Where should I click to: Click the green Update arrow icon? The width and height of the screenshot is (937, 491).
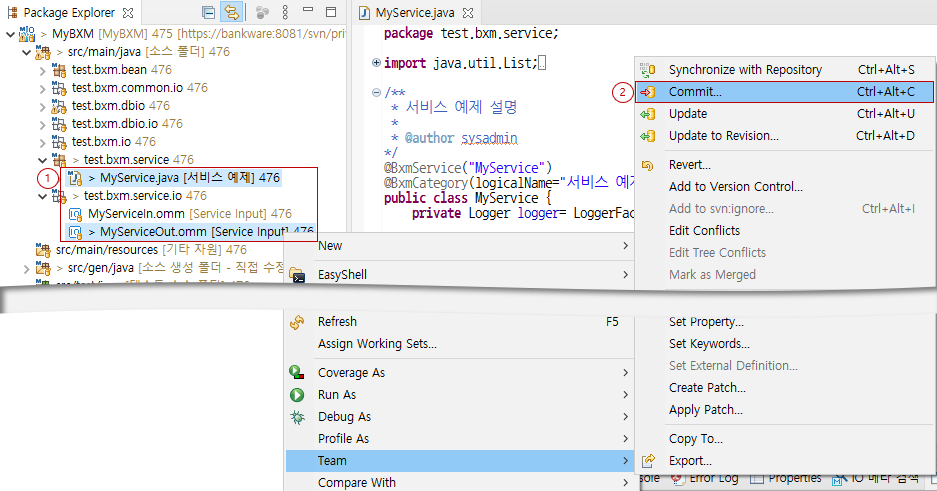(648, 114)
